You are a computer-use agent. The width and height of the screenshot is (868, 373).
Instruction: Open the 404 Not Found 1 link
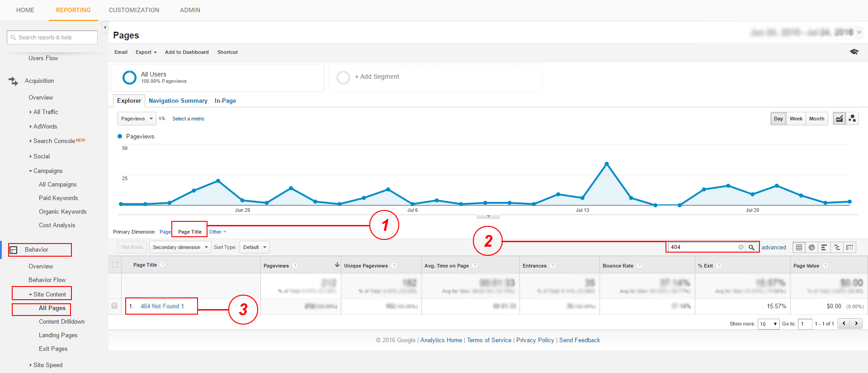[162, 306]
